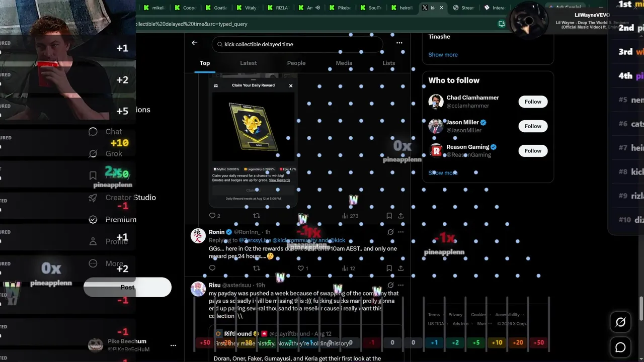The height and width of the screenshot is (362, 644).
Task: Repost Ronin's post
Action: point(256,268)
